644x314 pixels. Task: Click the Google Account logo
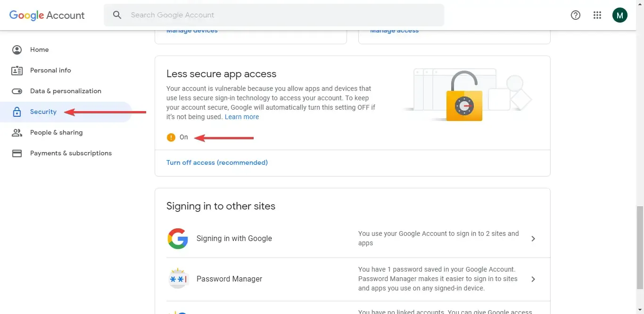coord(46,15)
